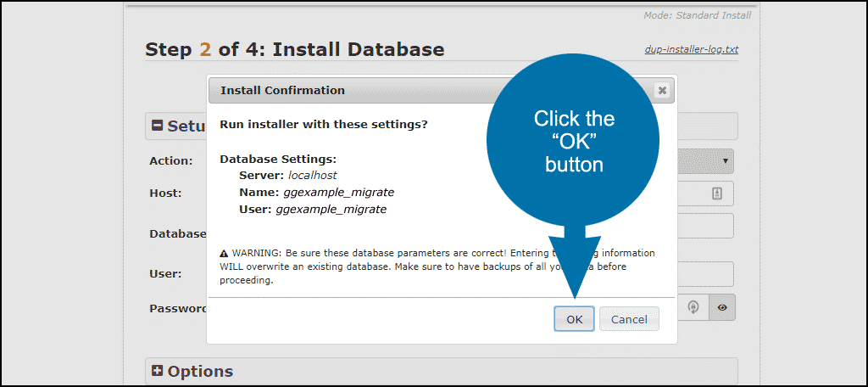Click the blue "Click the OK button" callout circle

pos(573,141)
